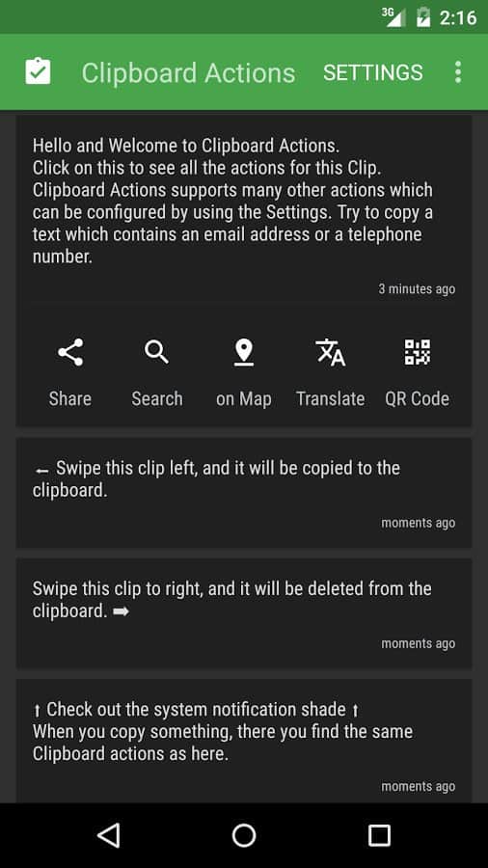Tap the Clipboard Actions app logo icon
488x868 pixels.
click(x=39, y=71)
